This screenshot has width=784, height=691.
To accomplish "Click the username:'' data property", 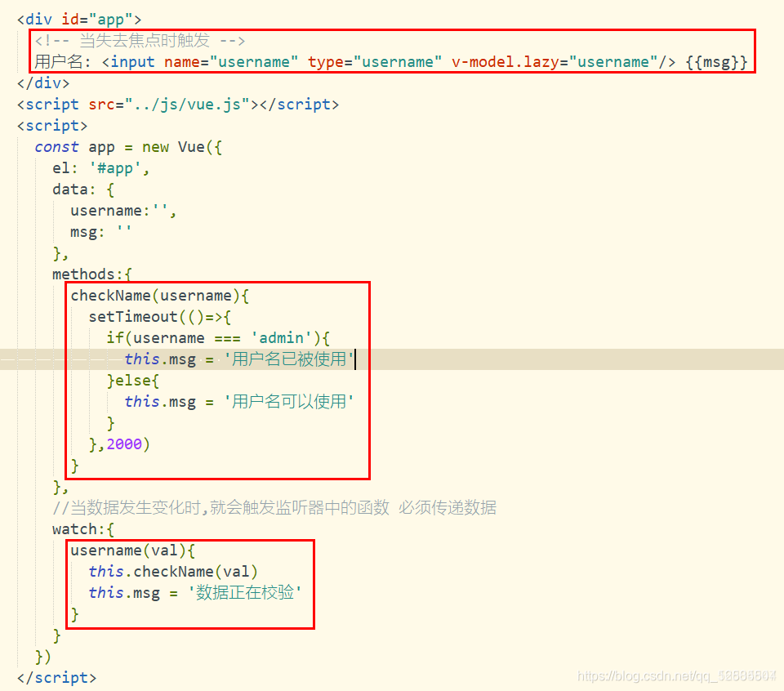I will (x=123, y=211).
